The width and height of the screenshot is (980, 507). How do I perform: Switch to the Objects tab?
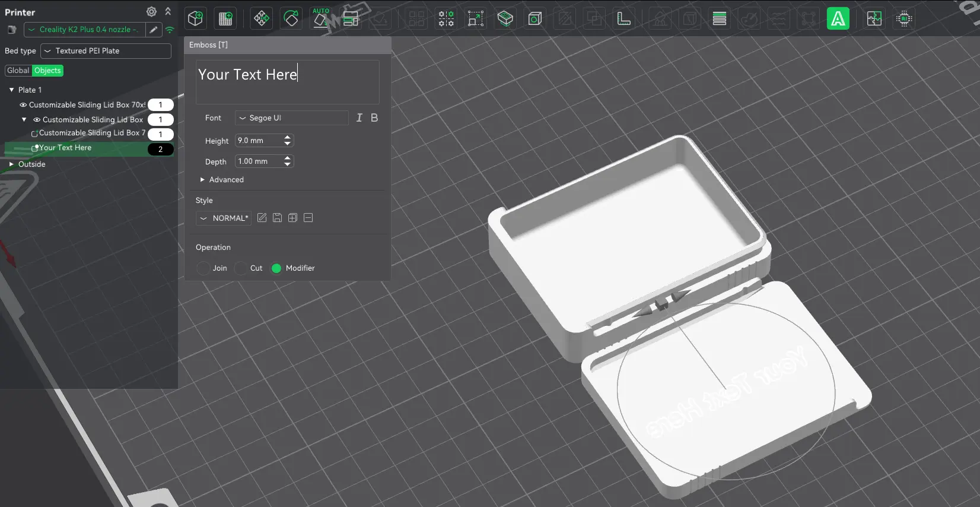pos(47,71)
